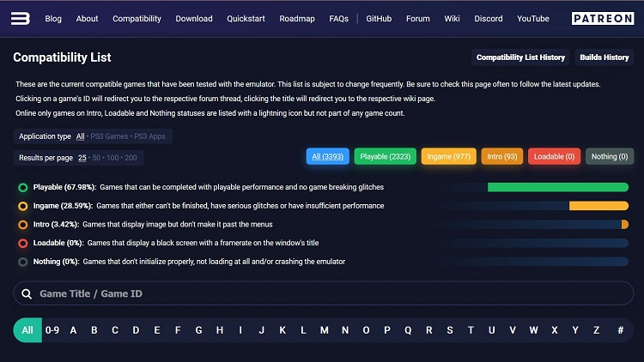Filter by Playable (2323) games
The image size is (644, 362).
point(385,157)
